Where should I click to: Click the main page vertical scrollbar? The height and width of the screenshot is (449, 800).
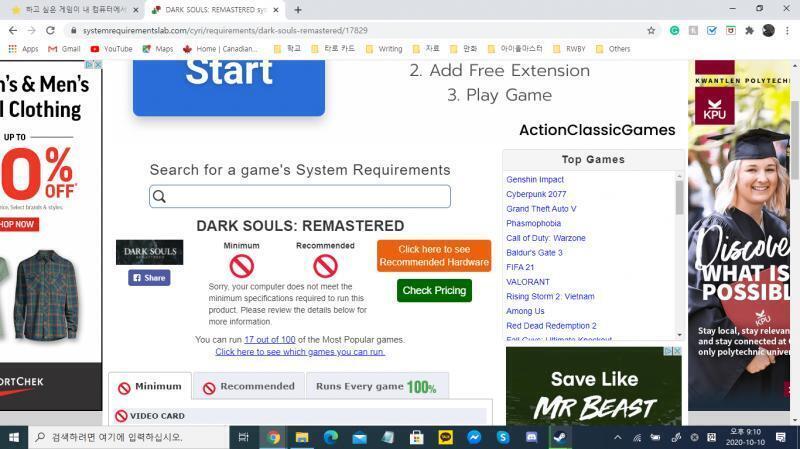(x=795, y=140)
